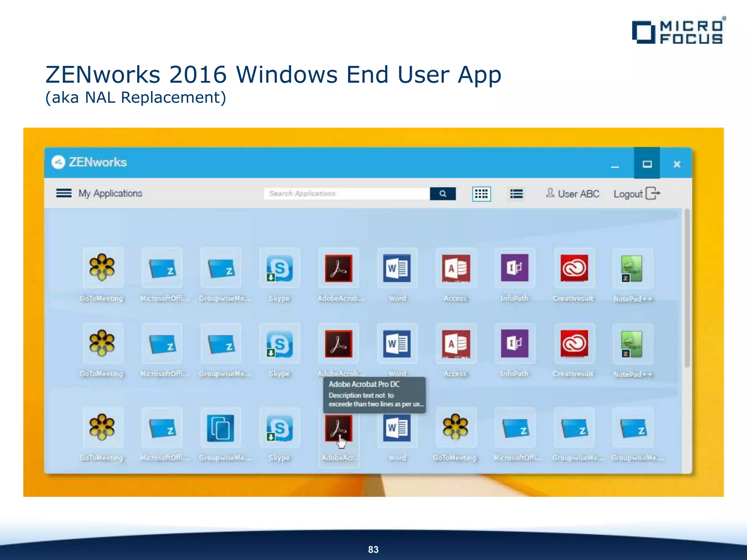The width and height of the screenshot is (747, 560).
Task: Open Creativesuit in the second row
Action: 574,343
